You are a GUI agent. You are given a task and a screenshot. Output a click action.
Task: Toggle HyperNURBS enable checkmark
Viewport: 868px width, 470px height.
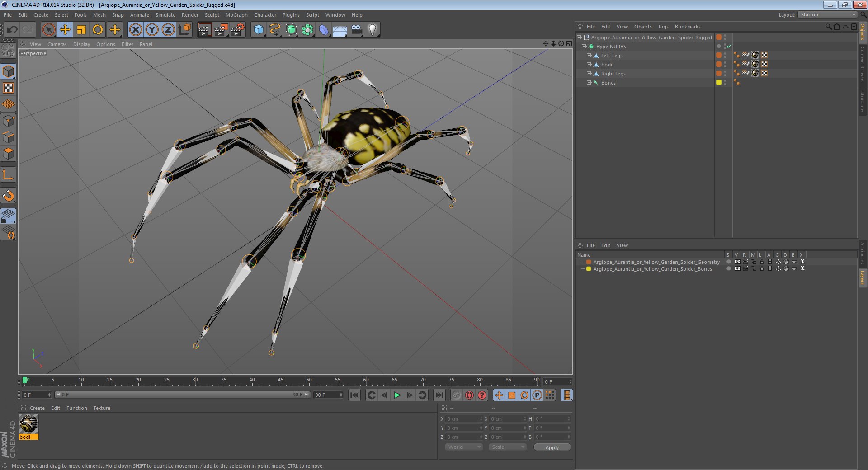point(729,46)
